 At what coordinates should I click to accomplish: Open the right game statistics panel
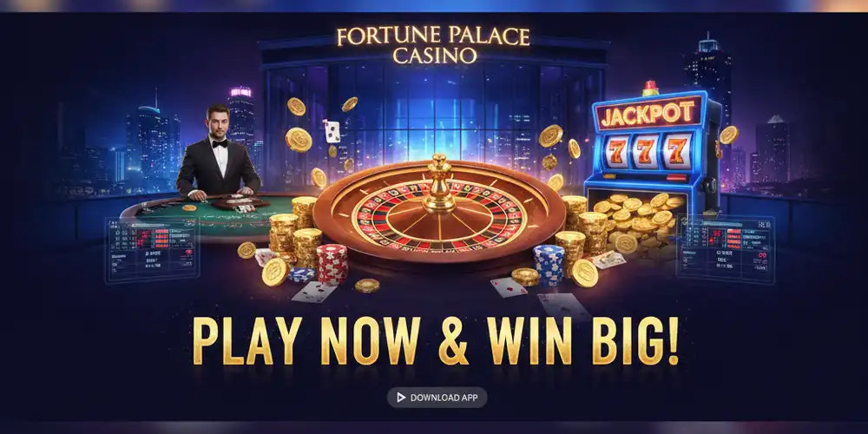pyautogui.click(x=725, y=248)
